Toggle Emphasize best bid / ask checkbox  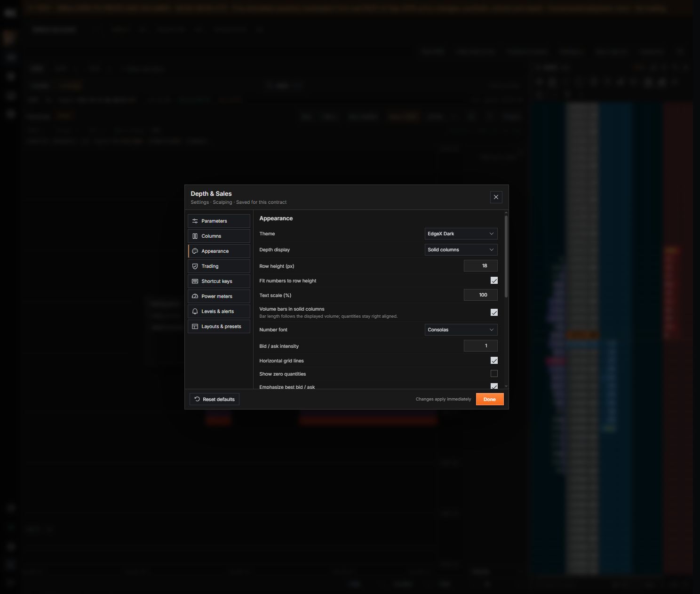pos(494,386)
